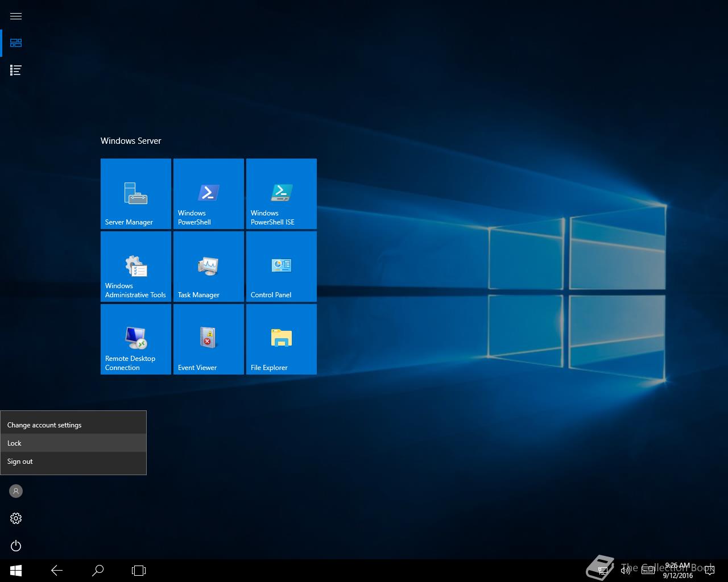
Task: Open the Control Panel tile
Action: pyautogui.click(x=282, y=267)
